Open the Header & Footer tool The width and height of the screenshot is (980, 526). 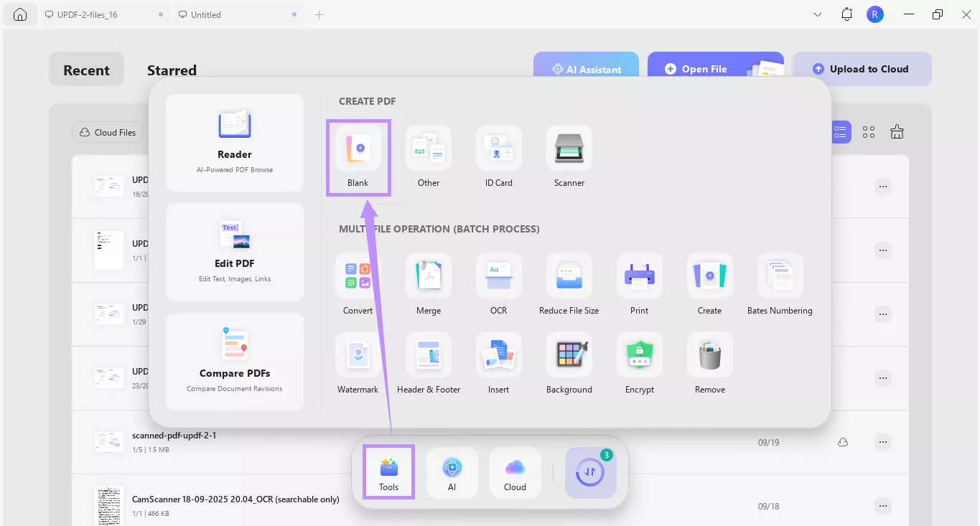tap(428, 355)
